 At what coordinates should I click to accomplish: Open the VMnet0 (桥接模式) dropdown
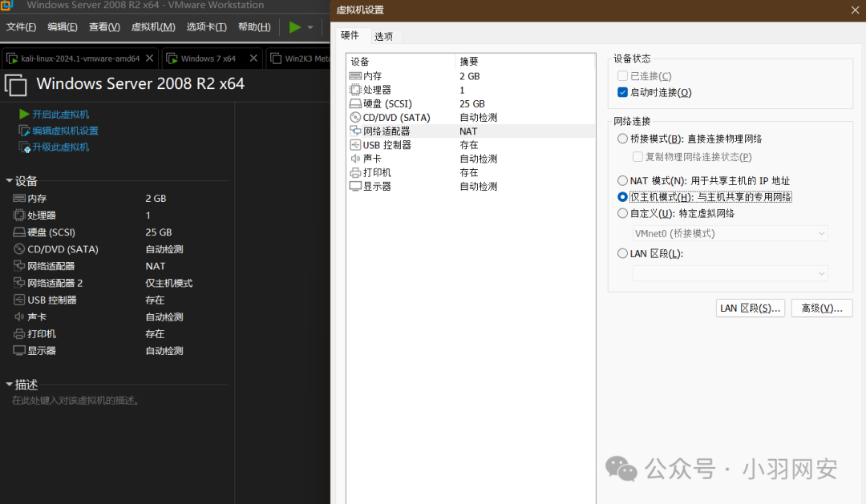[x=730, y=233]
